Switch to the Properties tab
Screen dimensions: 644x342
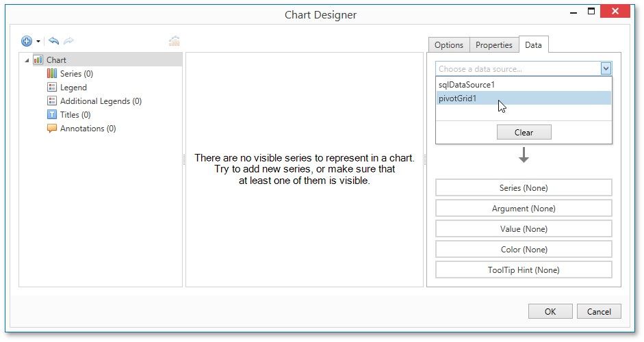[493, 45]
